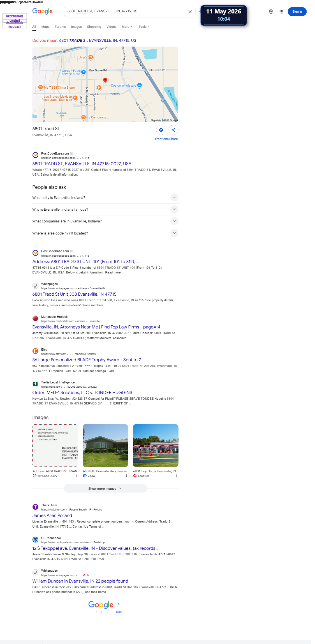Open '6801 Tradd St Unit 308' Whitepages result
Viewport: 315px width, 644px height.
point(74,294)
